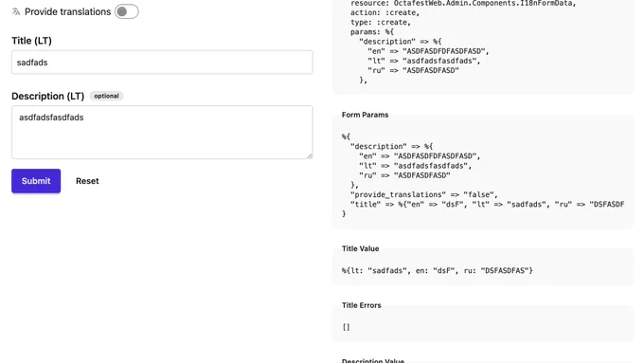Click the Title Value map text
This screenshot has width=644, height=363.
tap(438, 270)
